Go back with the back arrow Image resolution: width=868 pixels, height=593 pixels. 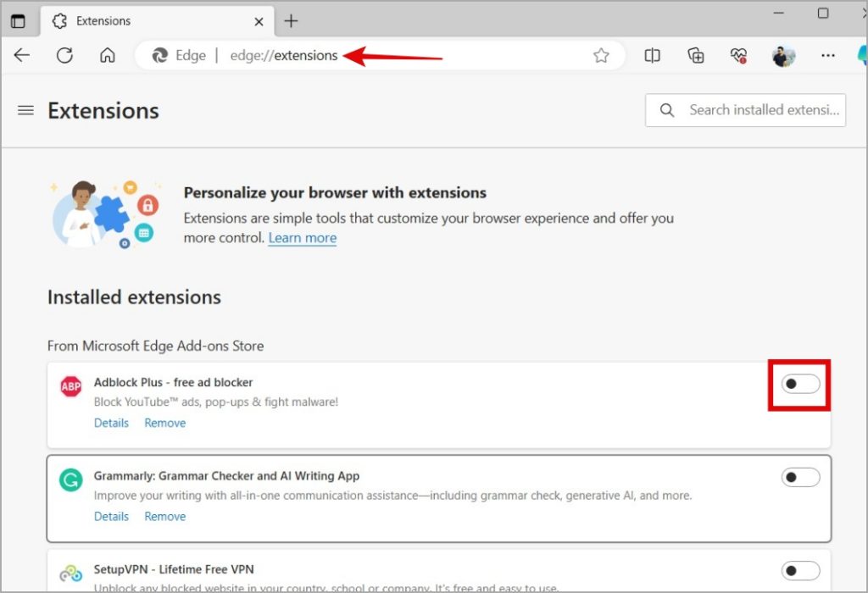(x=21, y=55)
